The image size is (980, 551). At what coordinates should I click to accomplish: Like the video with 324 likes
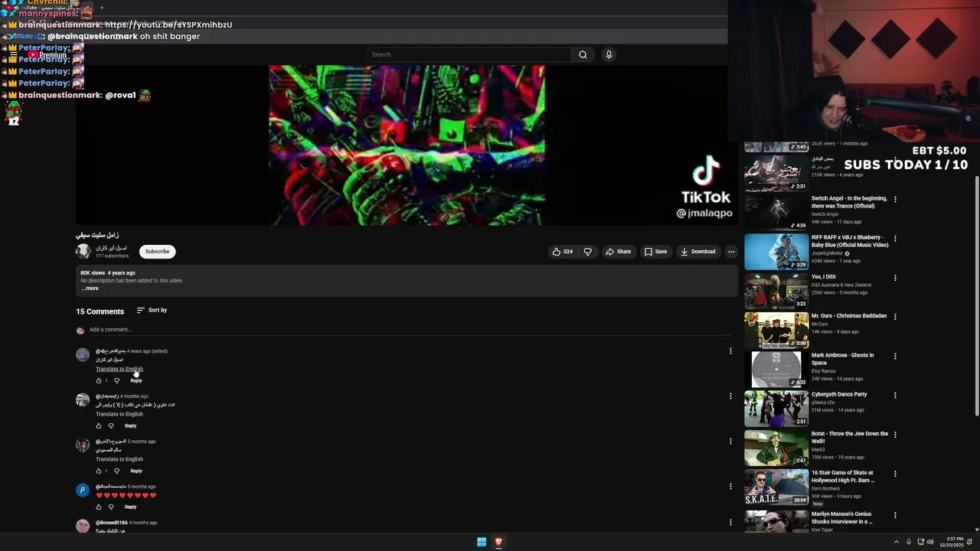563,252
